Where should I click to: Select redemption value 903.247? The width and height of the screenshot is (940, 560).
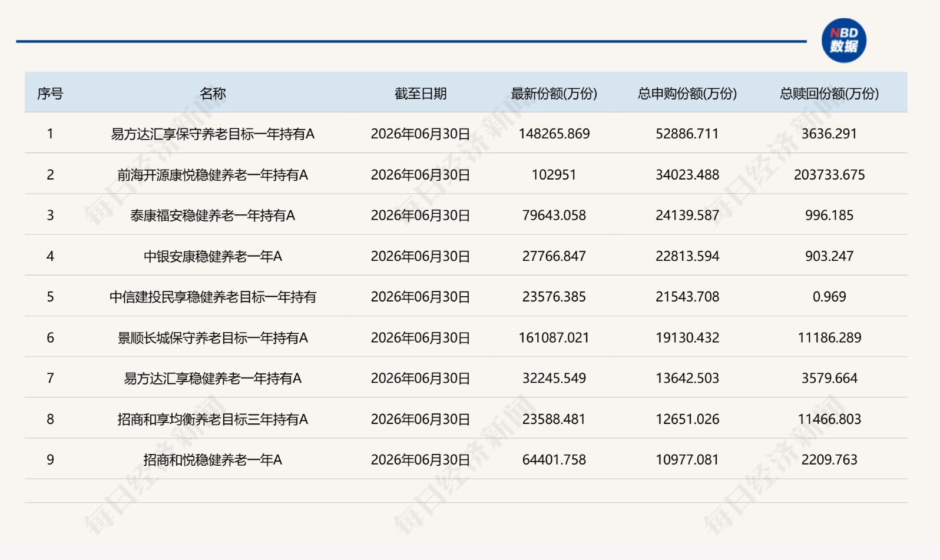click(829, 256)
